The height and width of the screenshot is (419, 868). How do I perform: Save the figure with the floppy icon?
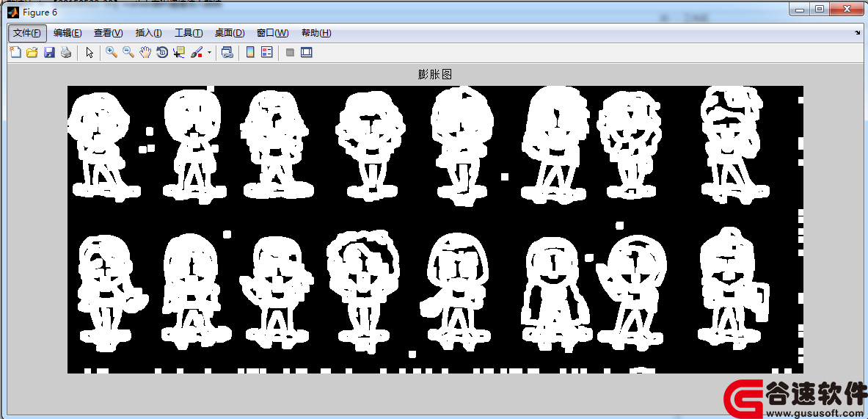click(49, 53)
